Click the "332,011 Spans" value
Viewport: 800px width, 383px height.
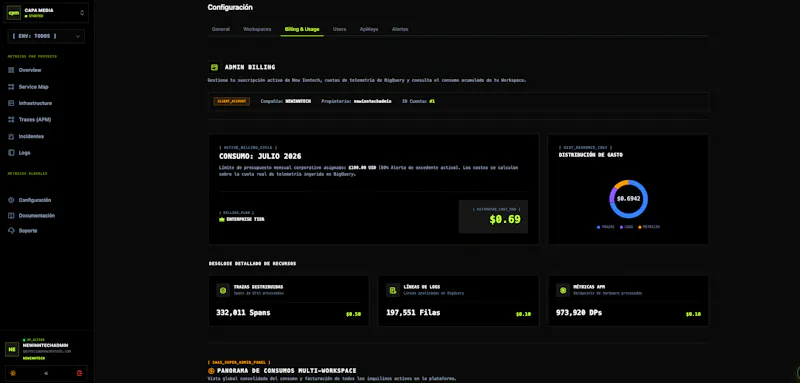point(243,312)
